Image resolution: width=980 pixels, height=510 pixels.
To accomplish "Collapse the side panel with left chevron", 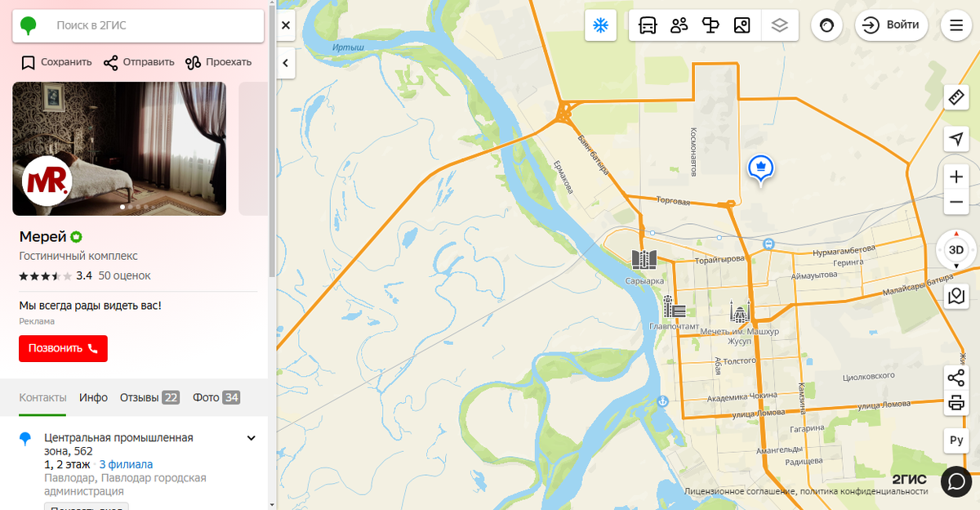I will [286, 62].
